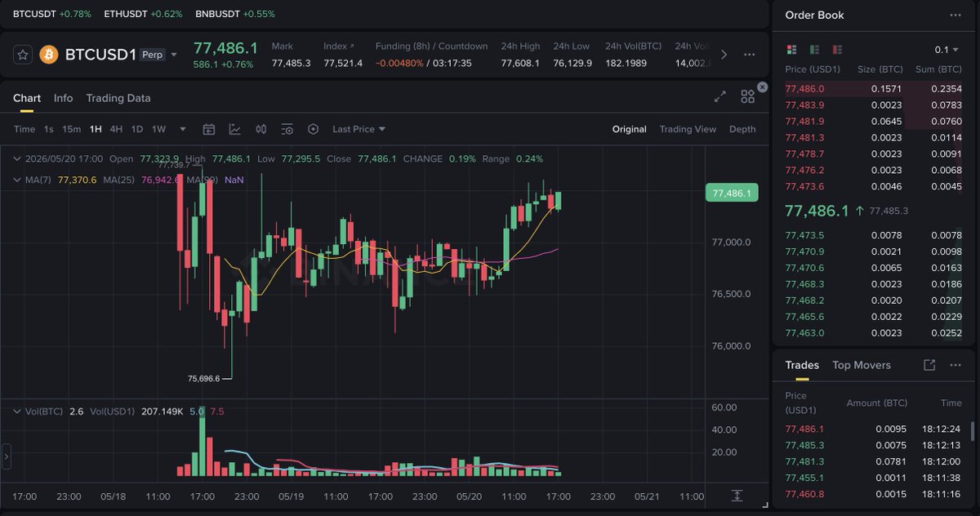Image resolution: width=980 pixels, height=516 pixels.
Task: Open the chart display settings icon
Action: pos(287,129)
